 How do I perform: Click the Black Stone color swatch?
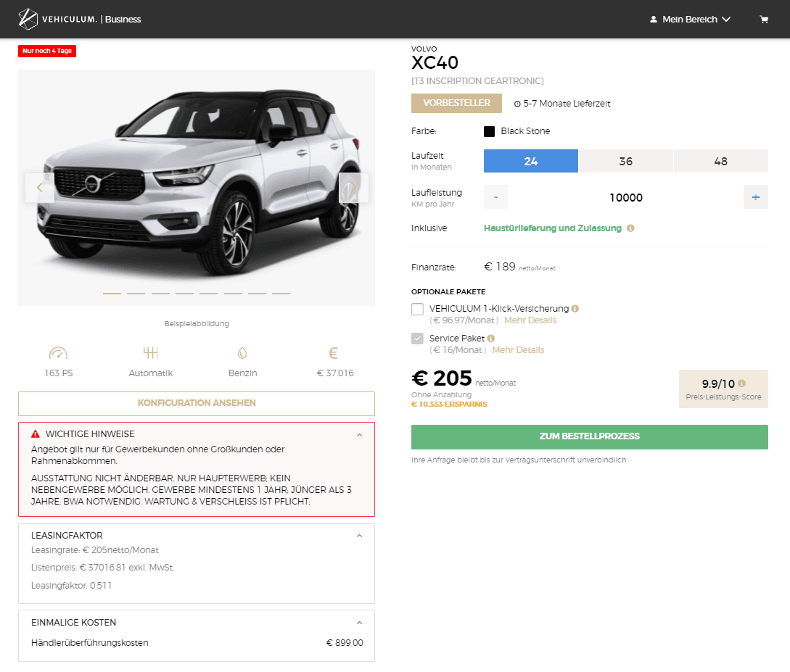[489, 131]
